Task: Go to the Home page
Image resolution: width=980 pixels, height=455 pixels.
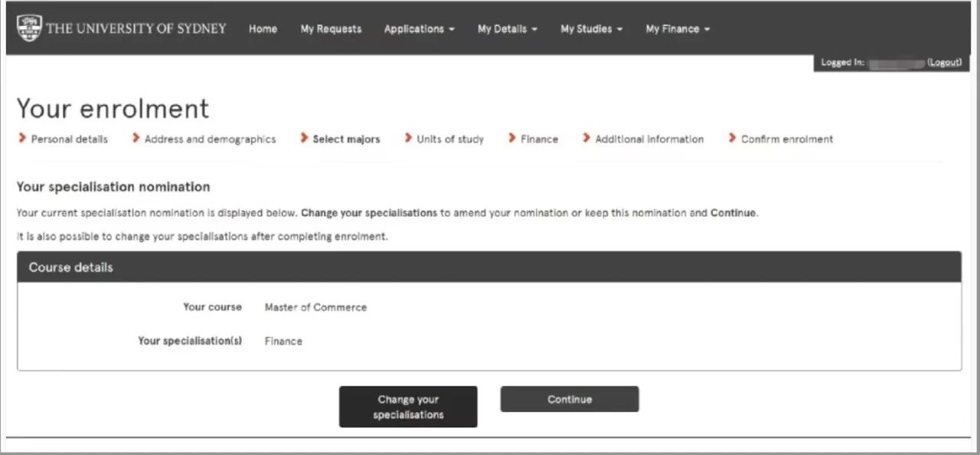Action: pos(263,29)
